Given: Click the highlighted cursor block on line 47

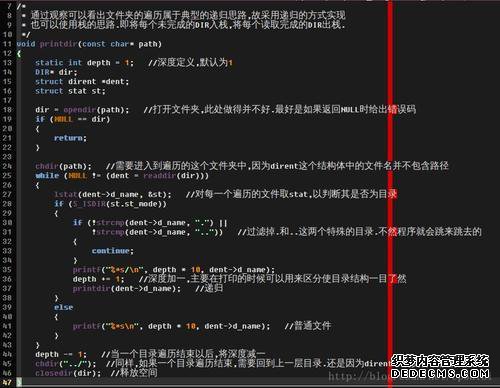Looking at the screenshot, I should pos(19,383).
